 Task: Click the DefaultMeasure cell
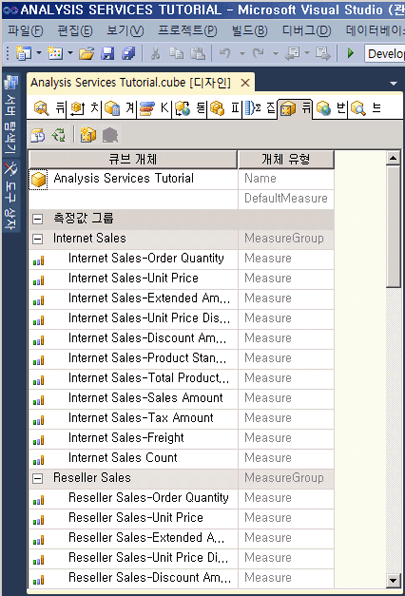[x=286, y=198]
